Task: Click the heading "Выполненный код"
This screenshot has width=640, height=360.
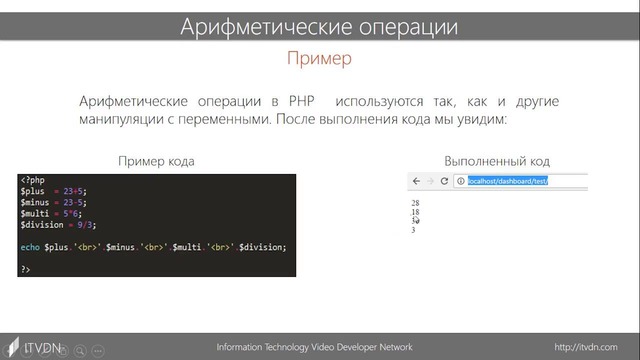Action: coord(497,161)
